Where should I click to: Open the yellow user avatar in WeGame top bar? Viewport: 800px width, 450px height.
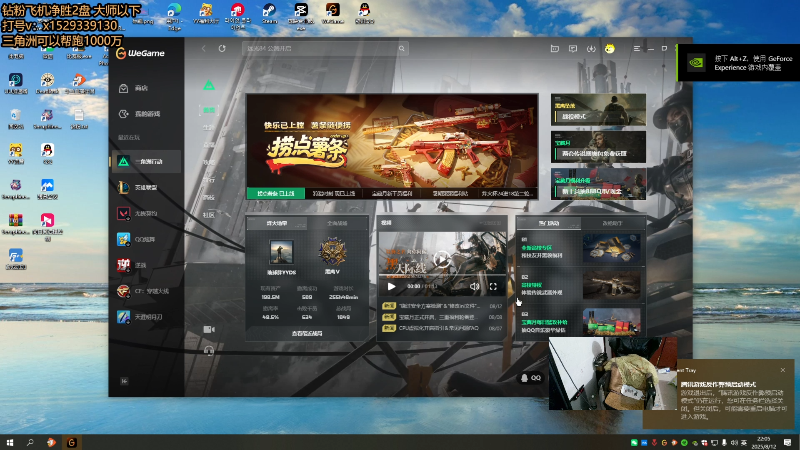pos(610,48)
